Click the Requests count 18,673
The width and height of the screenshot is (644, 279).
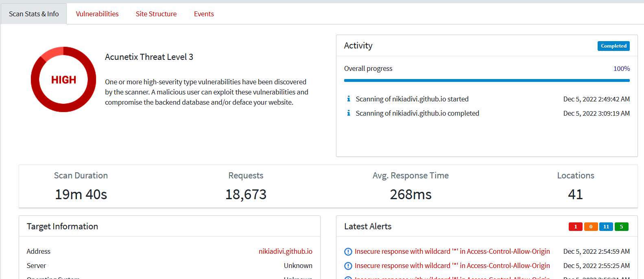[x=246, y=194]
